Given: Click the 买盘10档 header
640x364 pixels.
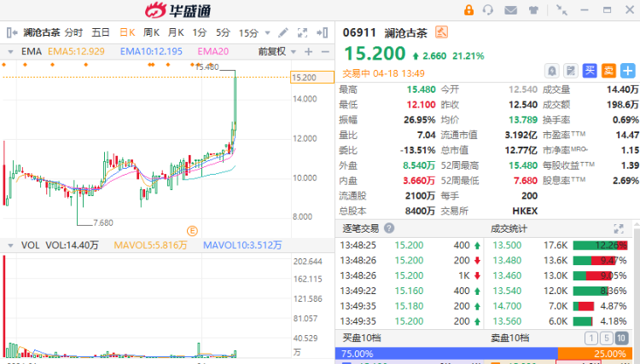Looking at the screenshot, I should click(x=362, y=338).
